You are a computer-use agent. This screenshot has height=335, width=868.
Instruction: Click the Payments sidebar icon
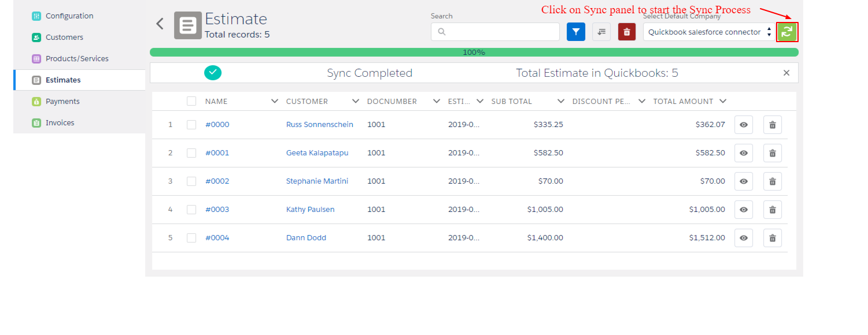(36, 102)
